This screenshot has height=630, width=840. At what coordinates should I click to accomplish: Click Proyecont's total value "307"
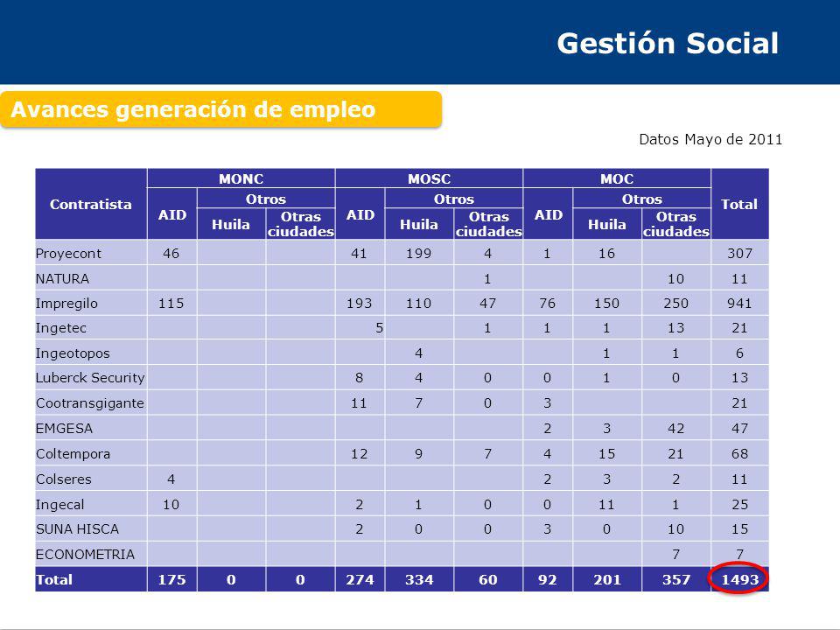(740, 254)
